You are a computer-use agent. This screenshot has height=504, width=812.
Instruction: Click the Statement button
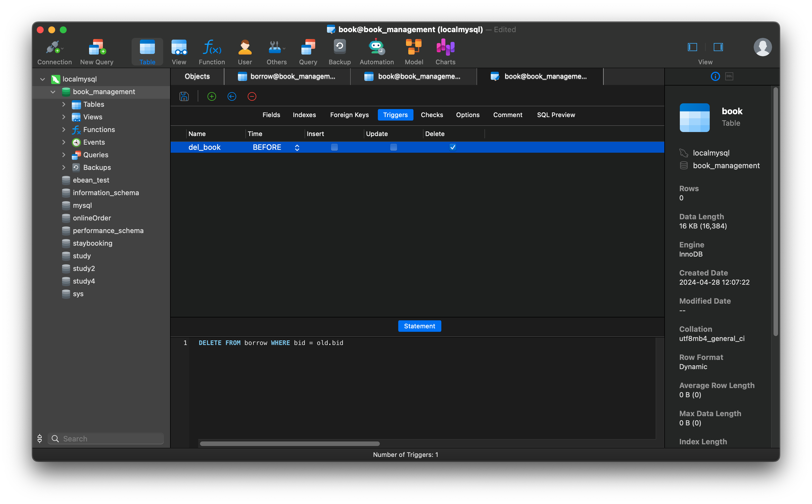419,326
